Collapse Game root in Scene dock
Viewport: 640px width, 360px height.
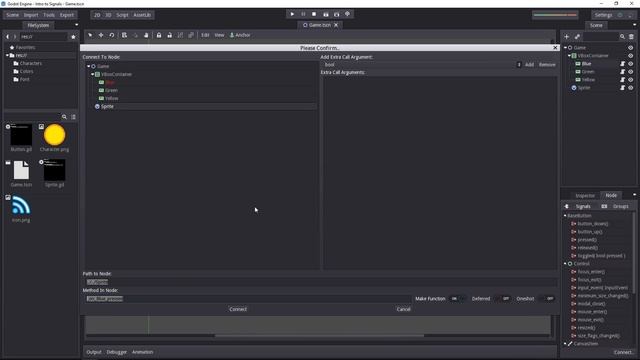click(565, 48)
